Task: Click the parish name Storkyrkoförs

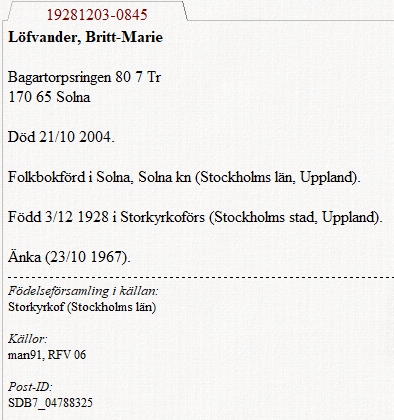Action: [x=162, y=217]
